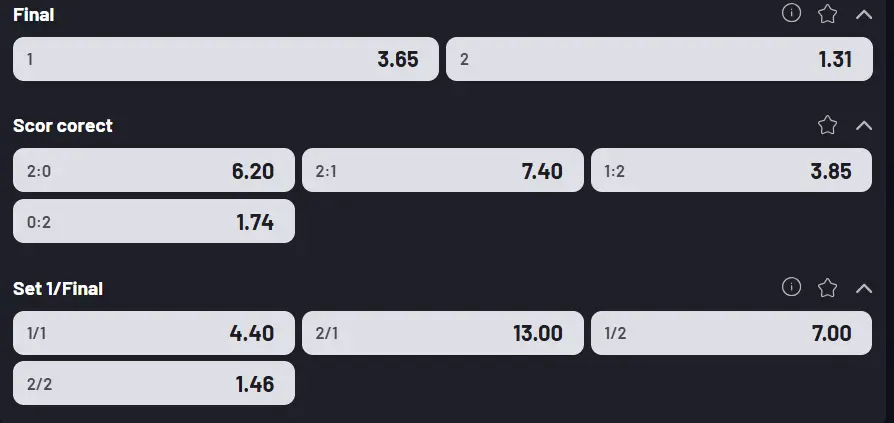Click the Scor corect market title
The image size is (894, 423).
tap(63, 126)
